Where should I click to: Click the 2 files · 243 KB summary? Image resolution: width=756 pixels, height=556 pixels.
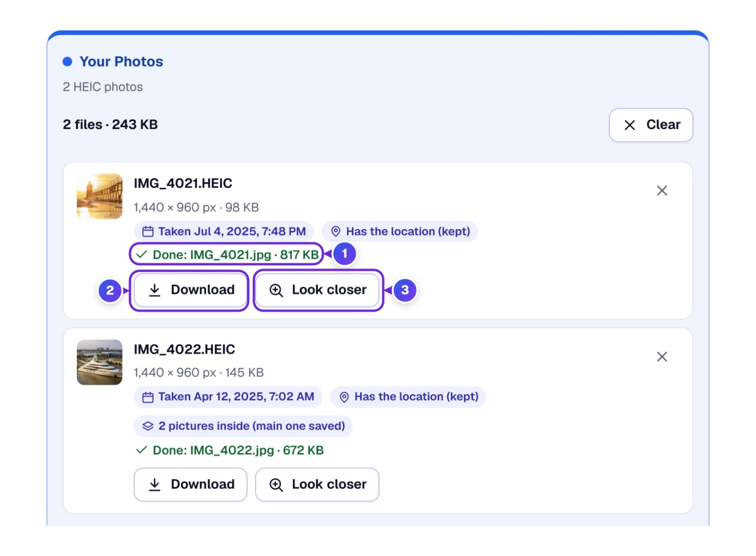[x=110, y=125]
